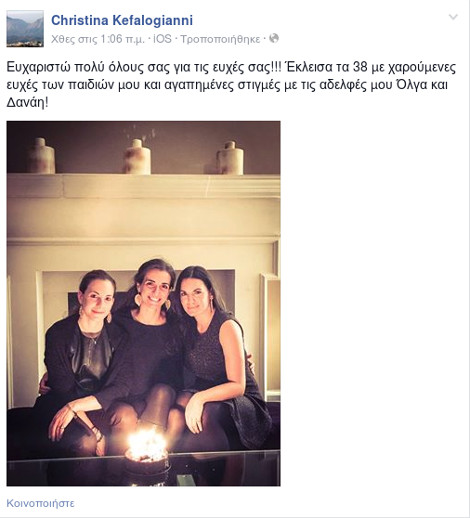
Task: Click the iOS source link
Action: pyautogui.click(x=162, y=39)
